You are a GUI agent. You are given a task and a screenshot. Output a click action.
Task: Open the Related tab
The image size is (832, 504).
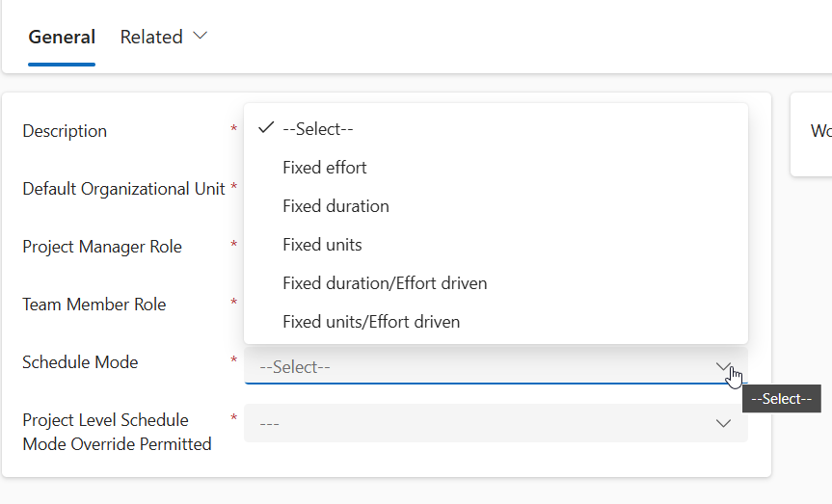(151, 38)
